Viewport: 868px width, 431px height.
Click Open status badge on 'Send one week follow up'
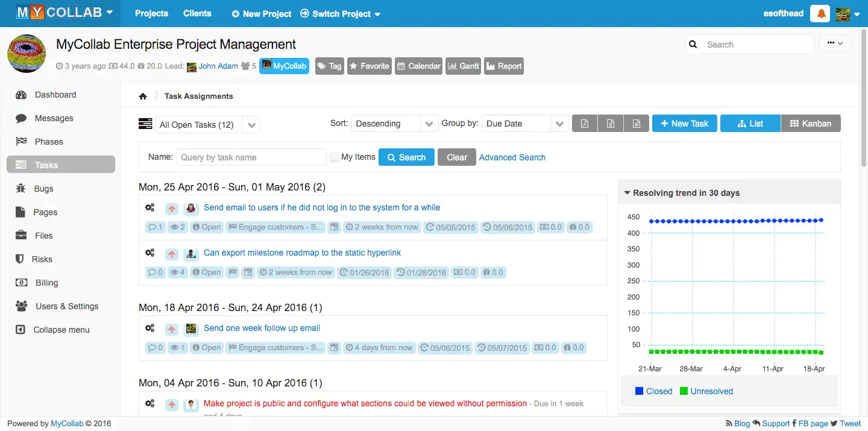pos(207,348)
